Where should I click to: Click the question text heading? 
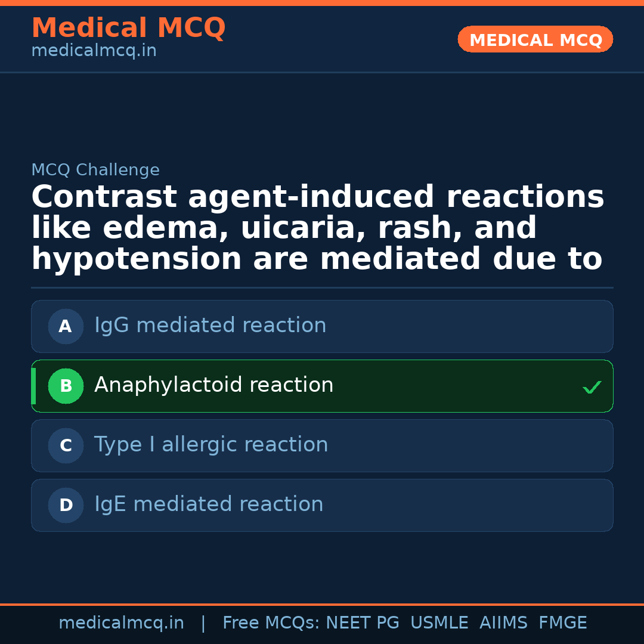[x=317, y=228]
